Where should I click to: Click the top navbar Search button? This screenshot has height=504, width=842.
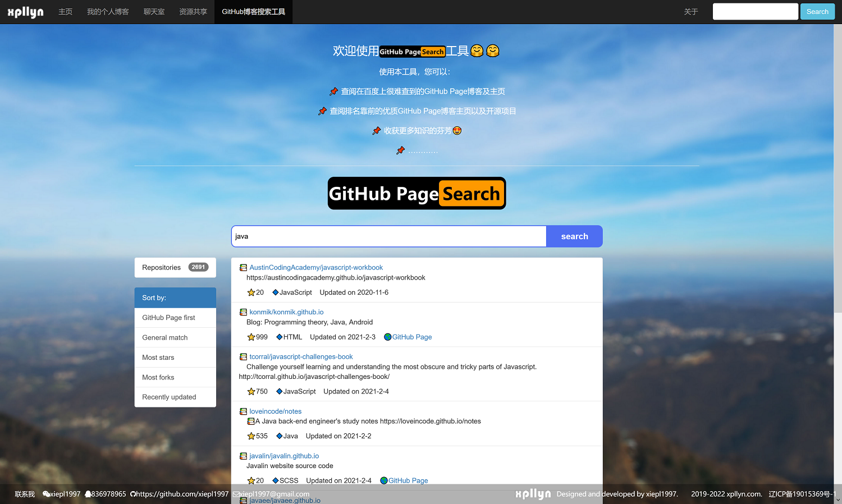[x=817, y=11]
